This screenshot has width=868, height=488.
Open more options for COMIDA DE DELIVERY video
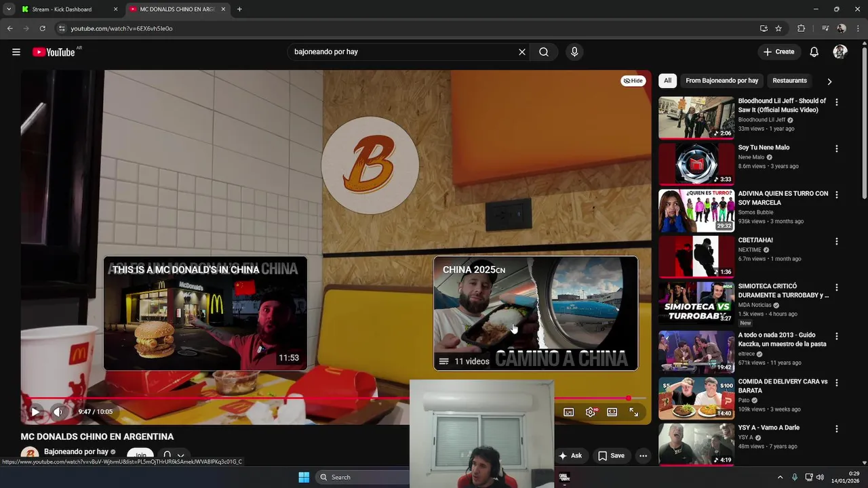pyautogui.click(x=836, y=383)
